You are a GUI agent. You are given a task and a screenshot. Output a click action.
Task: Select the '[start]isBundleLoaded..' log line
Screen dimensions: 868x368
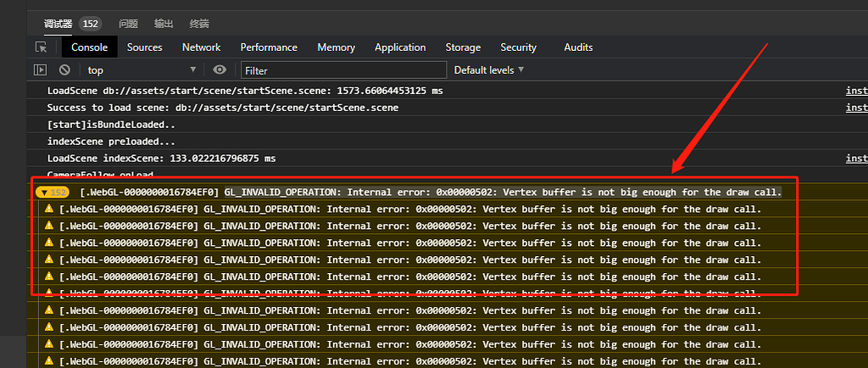coord(113,125)
